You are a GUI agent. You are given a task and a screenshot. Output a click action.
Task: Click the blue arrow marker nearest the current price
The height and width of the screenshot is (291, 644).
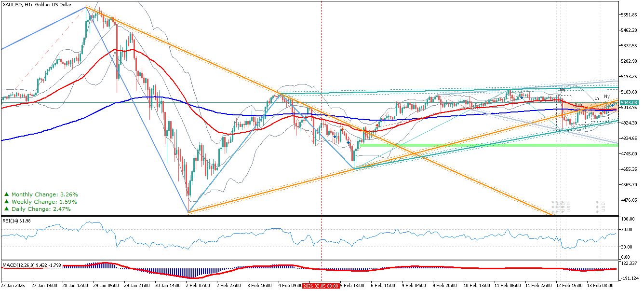click(613, 105)
